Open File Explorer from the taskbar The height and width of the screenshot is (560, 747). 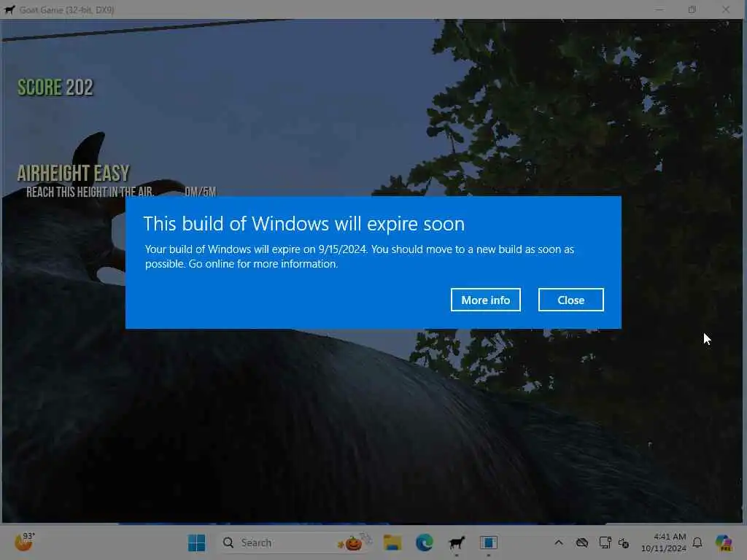point(392,542)
